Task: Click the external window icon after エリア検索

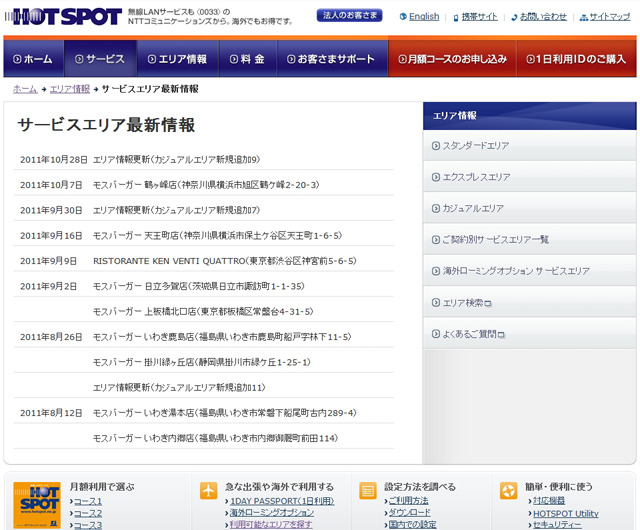Action: point(487,303)
